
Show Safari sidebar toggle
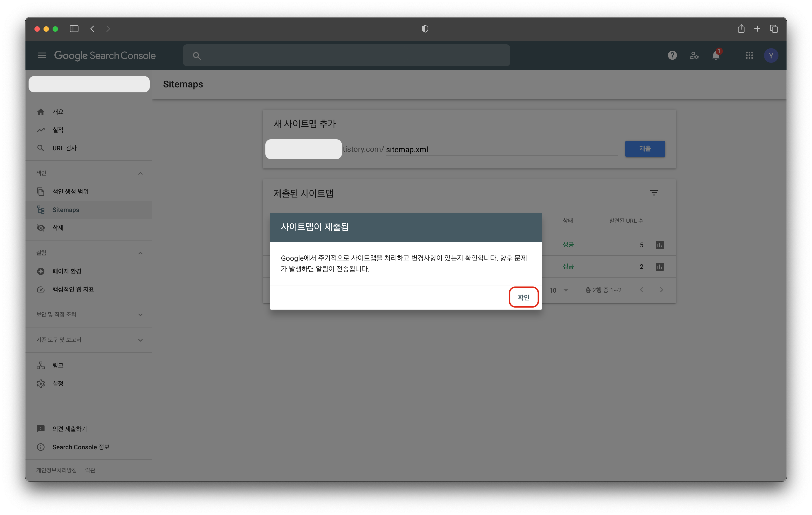coord(74,29)
